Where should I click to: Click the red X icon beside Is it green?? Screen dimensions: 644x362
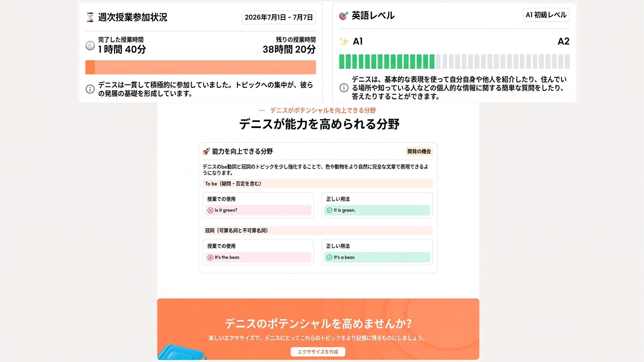[210, 210]
